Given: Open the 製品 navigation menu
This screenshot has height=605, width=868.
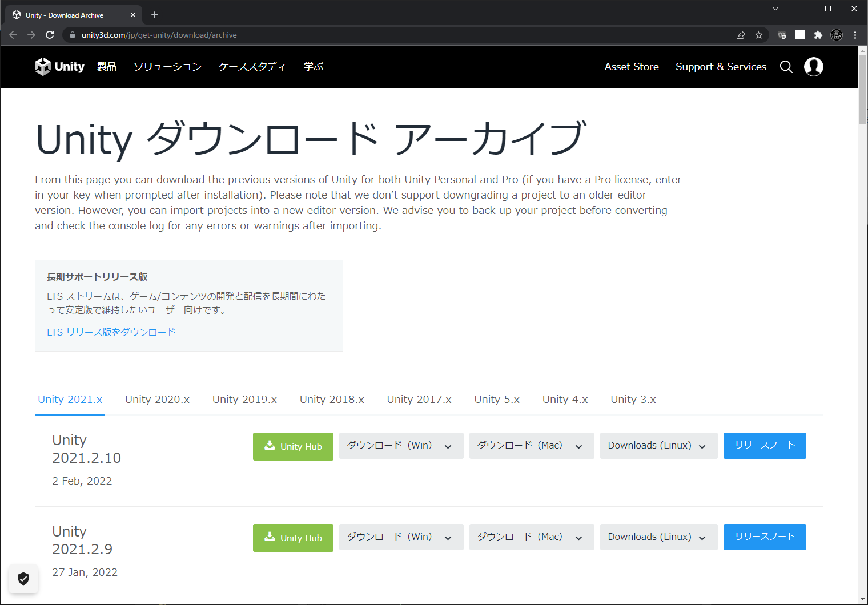Looking at the screenshot, I should (107, 67).
